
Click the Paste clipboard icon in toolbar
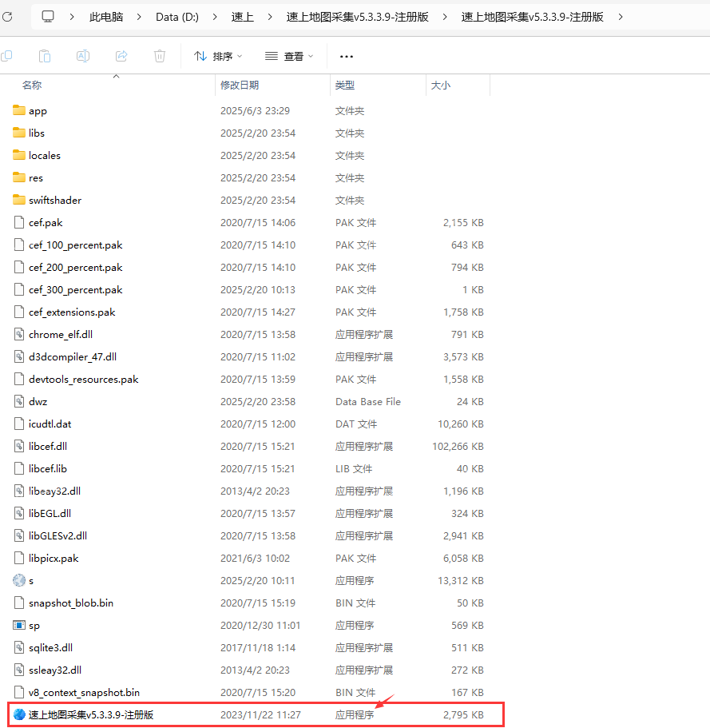pos(45,56)
